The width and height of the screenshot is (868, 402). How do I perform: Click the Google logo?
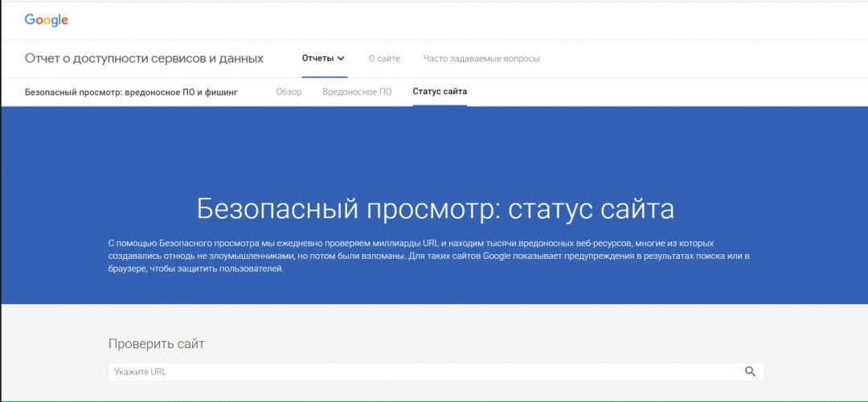(46, 20)
